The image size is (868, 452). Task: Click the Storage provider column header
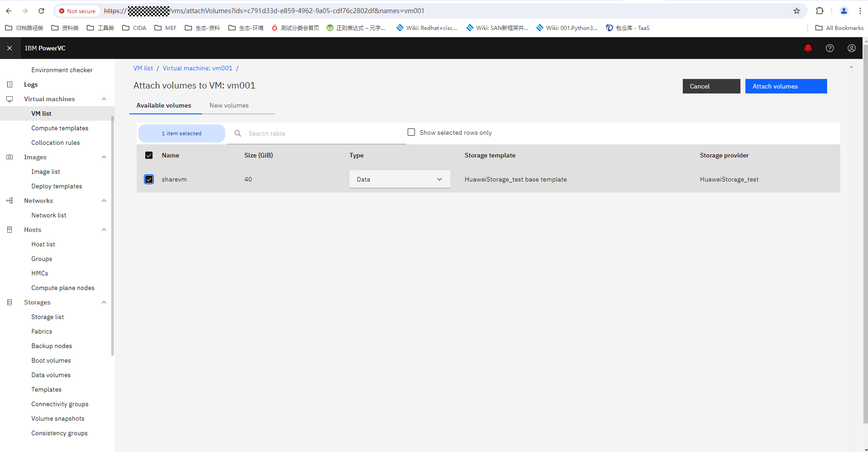(x=724, y=155)
